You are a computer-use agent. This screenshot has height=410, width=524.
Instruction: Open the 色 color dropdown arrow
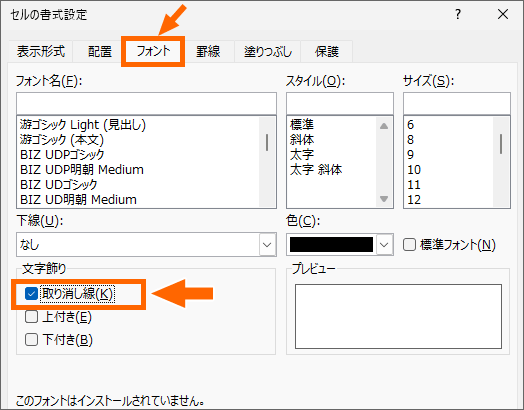tap(384, 245)
